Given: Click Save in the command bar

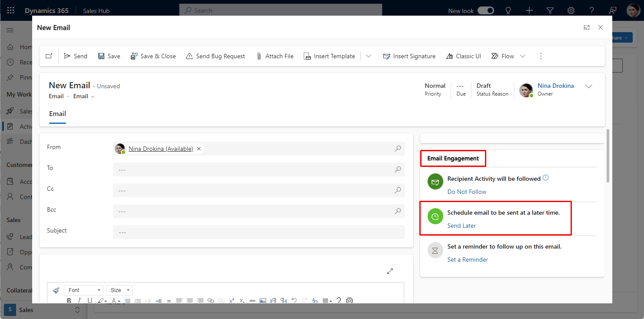Looking at the screenshot, I should (x=109, y=56).
